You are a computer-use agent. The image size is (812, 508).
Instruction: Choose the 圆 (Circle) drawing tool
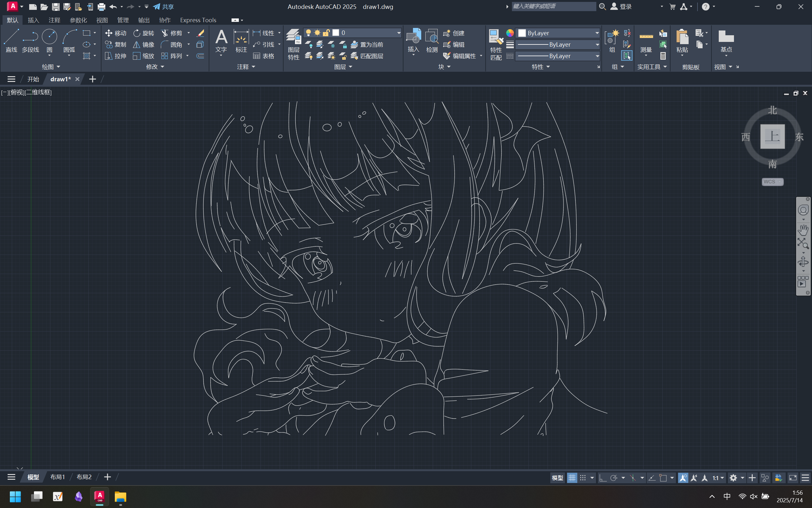49,40
